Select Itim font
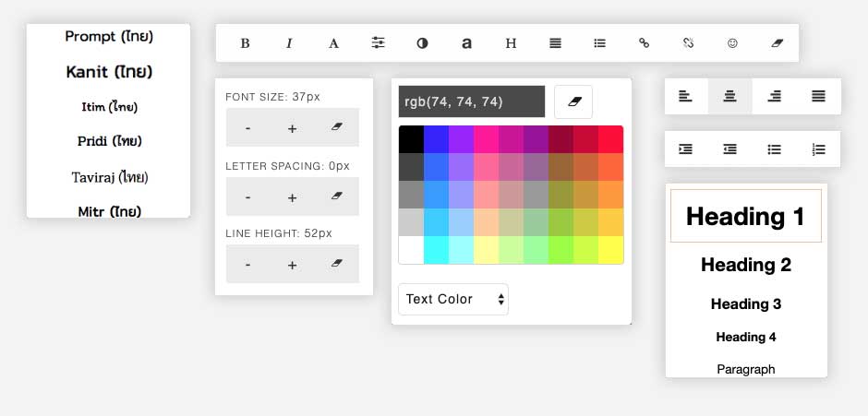The height and width of the screenshot is (416, 868). click(109, 107)
